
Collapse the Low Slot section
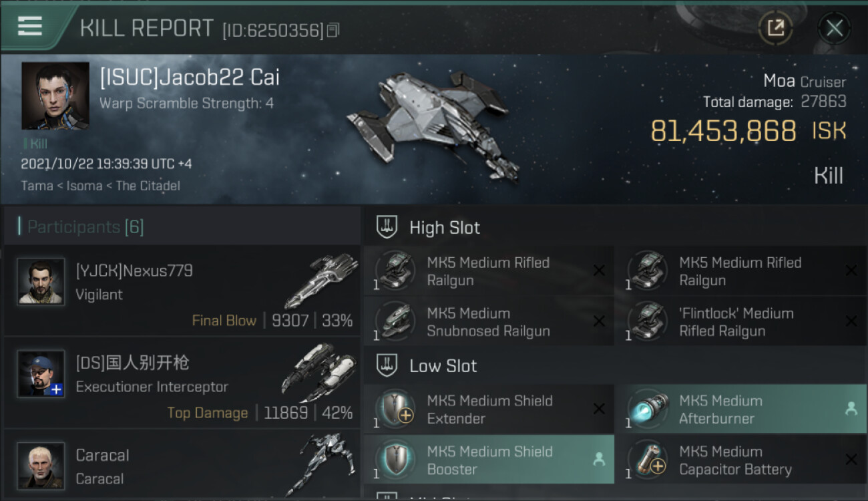point(443,366)
